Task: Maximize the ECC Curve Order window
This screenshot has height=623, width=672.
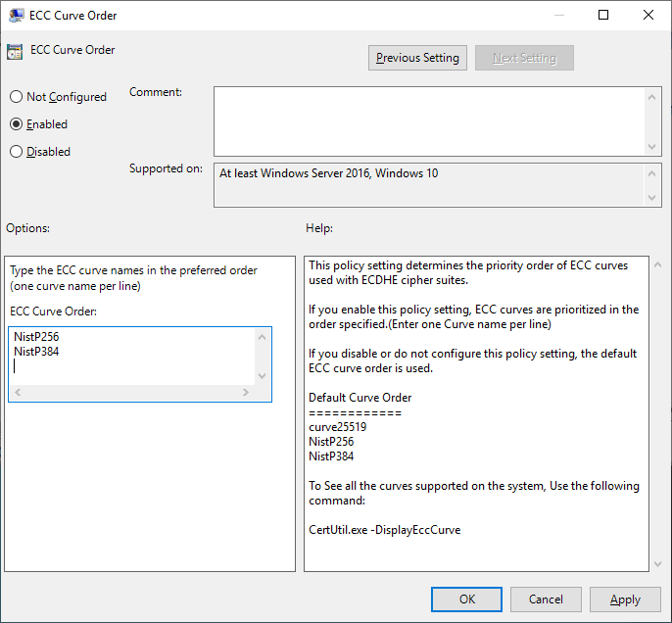Action: pos(603,15)
